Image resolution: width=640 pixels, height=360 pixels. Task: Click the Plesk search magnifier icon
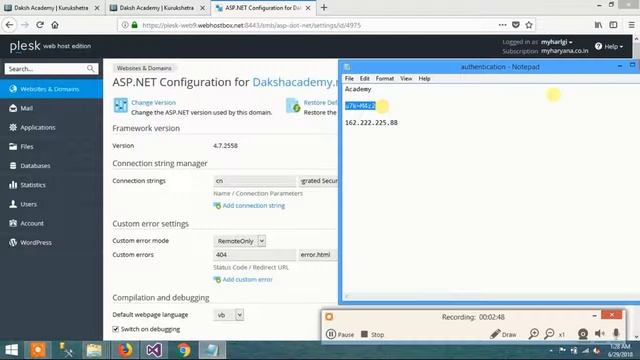(91, 69)
